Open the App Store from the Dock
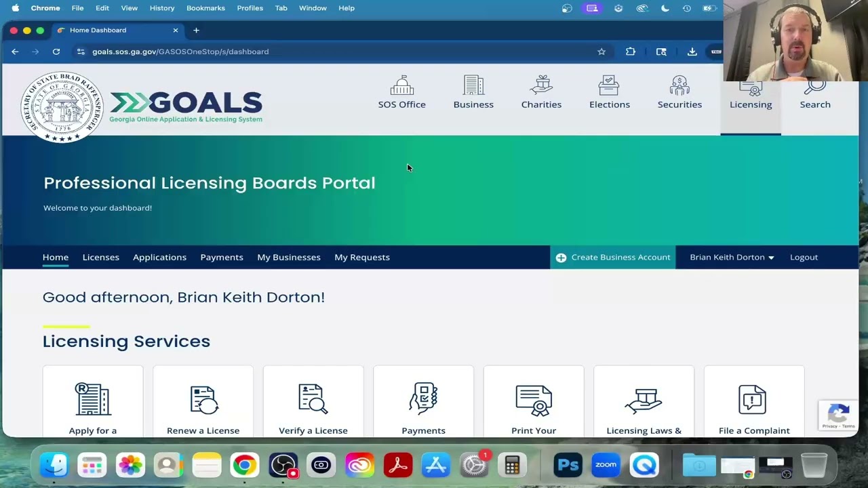This screenshot has width=868, height=488. [436, 465]
